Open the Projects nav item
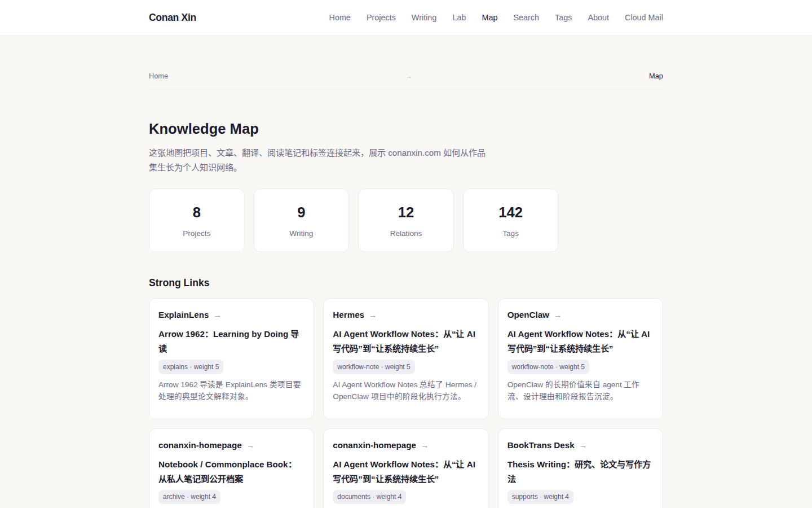 pyautogui.click(x=381, y=17)
